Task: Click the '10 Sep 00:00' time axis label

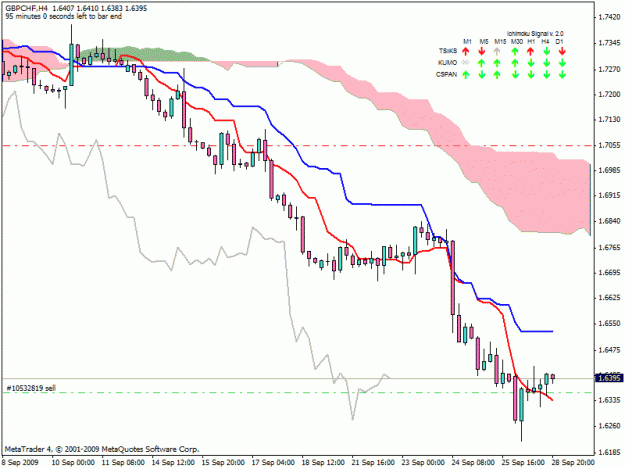Action: [x=73, y=462]
